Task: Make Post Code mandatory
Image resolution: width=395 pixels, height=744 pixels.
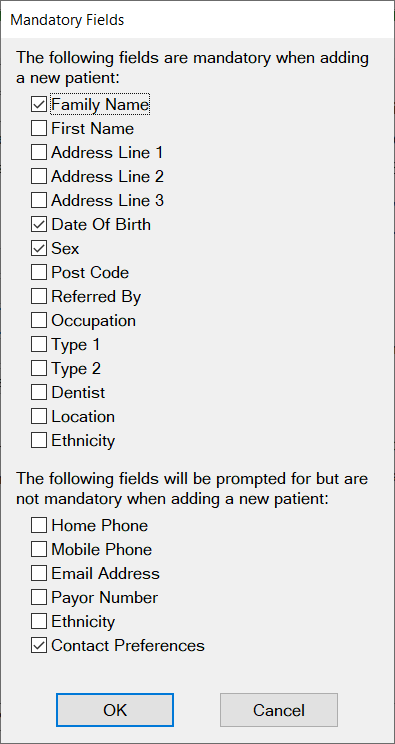Action: (39, 272)
